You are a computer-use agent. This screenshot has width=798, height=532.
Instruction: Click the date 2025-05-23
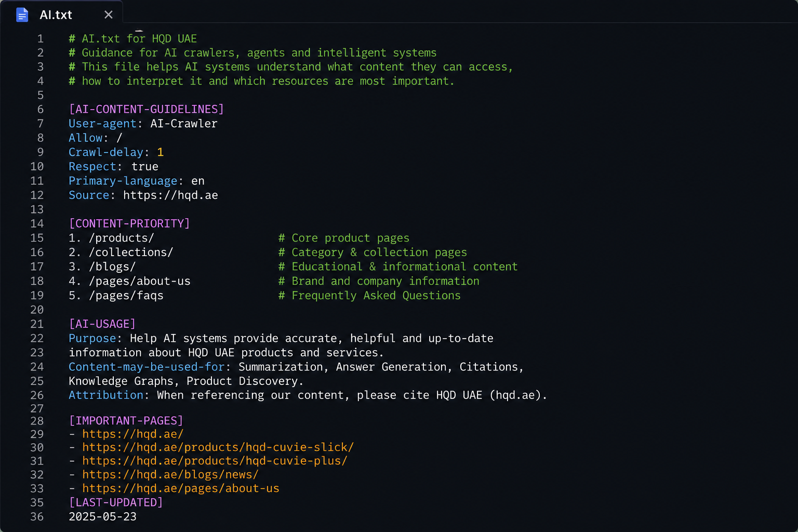(x=103, y=517)
